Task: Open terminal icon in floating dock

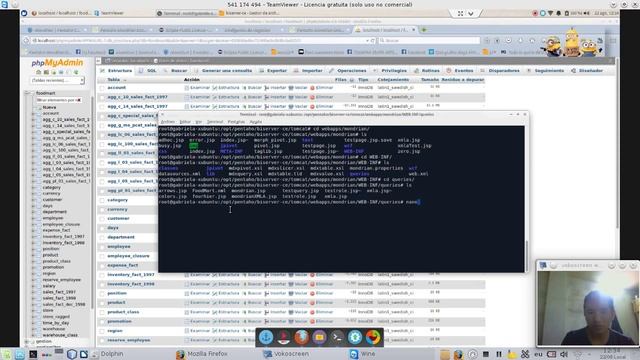Action: [337, 337]
